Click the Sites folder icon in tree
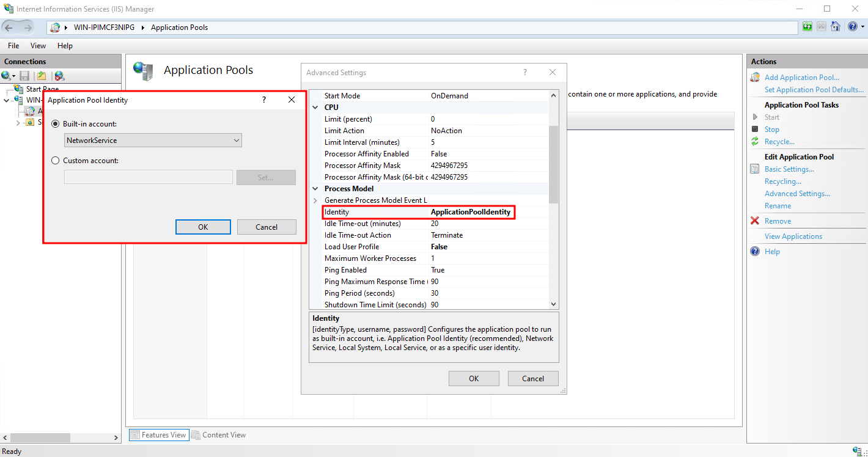This screenshot has width=868, height=457. click(30, 122)
